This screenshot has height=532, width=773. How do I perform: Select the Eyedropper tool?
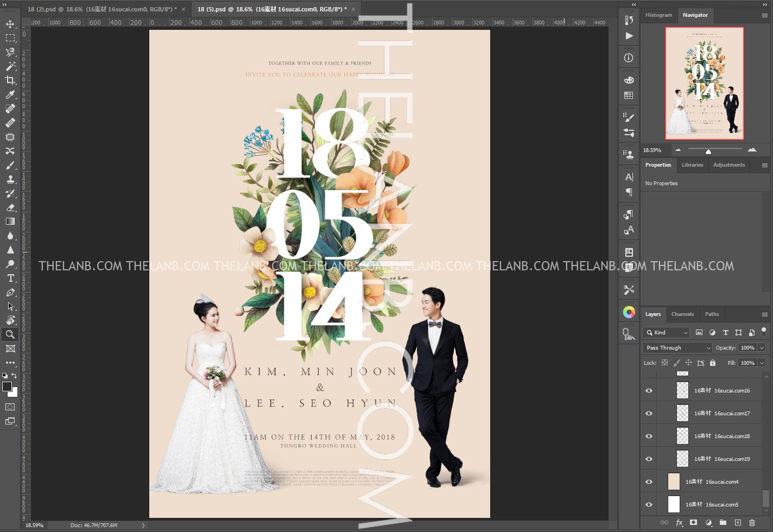click(x=10, y=94)
